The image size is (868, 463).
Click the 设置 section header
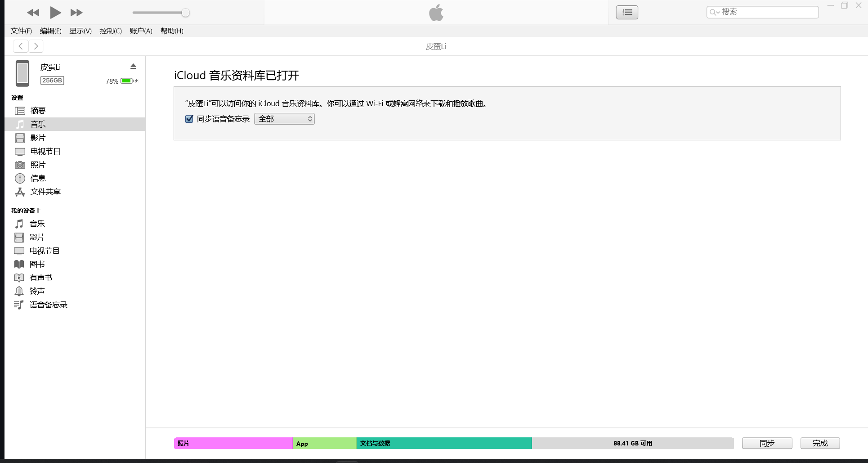click(x=17, y=98)
